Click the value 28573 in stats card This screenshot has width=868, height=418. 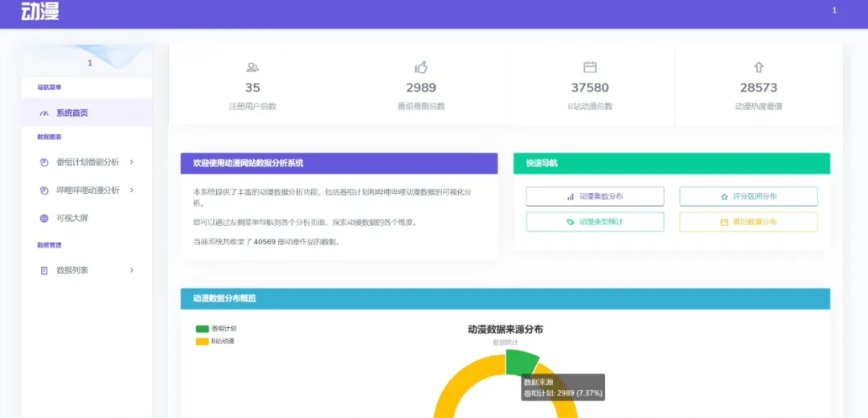(759, 88)
